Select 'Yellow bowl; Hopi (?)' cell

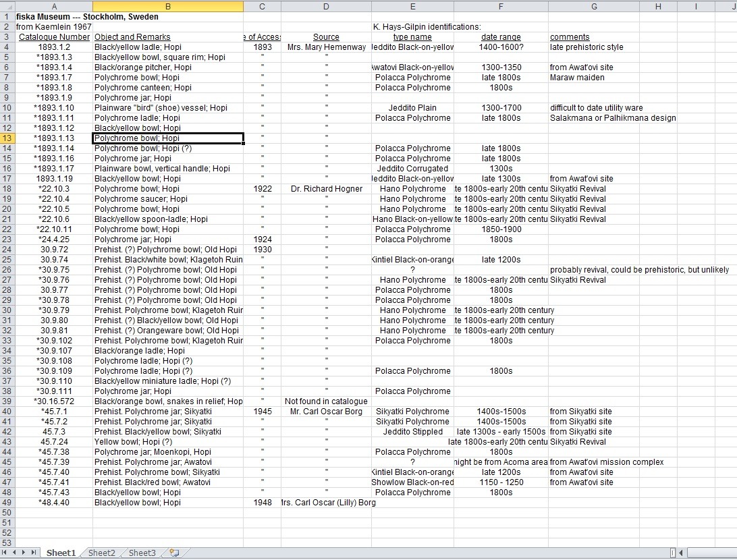(x=168, y=442)
